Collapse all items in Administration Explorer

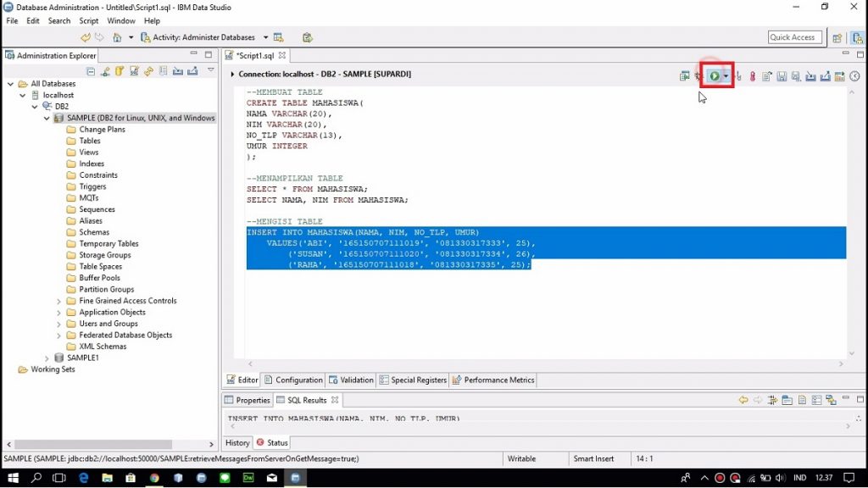pos(92,71)
